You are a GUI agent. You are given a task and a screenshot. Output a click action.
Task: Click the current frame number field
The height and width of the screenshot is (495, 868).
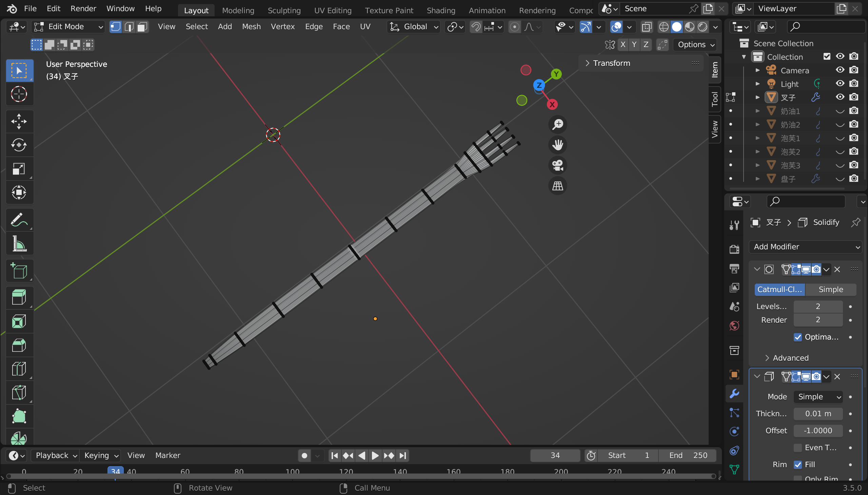[x=555, y=456]
